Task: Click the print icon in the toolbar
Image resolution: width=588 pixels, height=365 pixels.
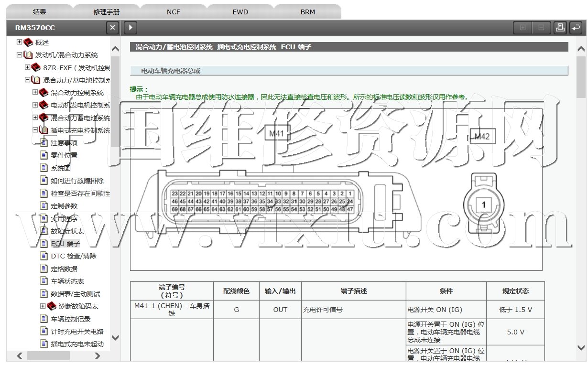Action: (560, 28)
